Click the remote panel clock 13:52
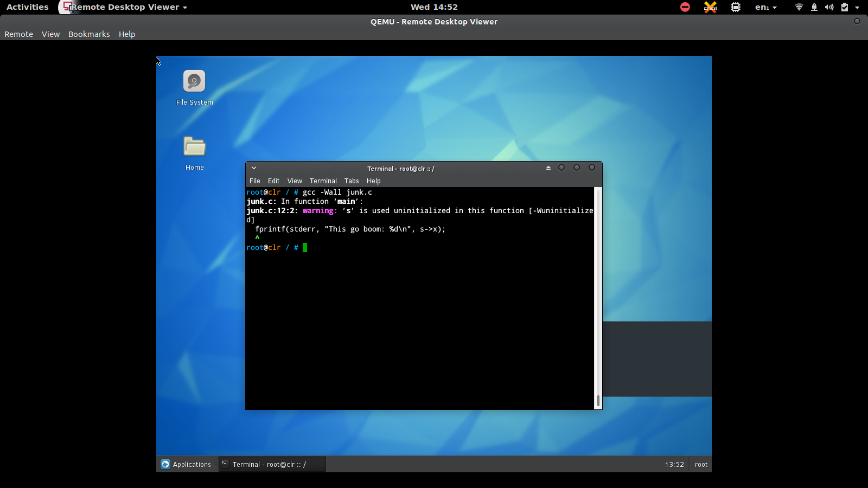Viewport: 868px width, 488px height. 674,464
